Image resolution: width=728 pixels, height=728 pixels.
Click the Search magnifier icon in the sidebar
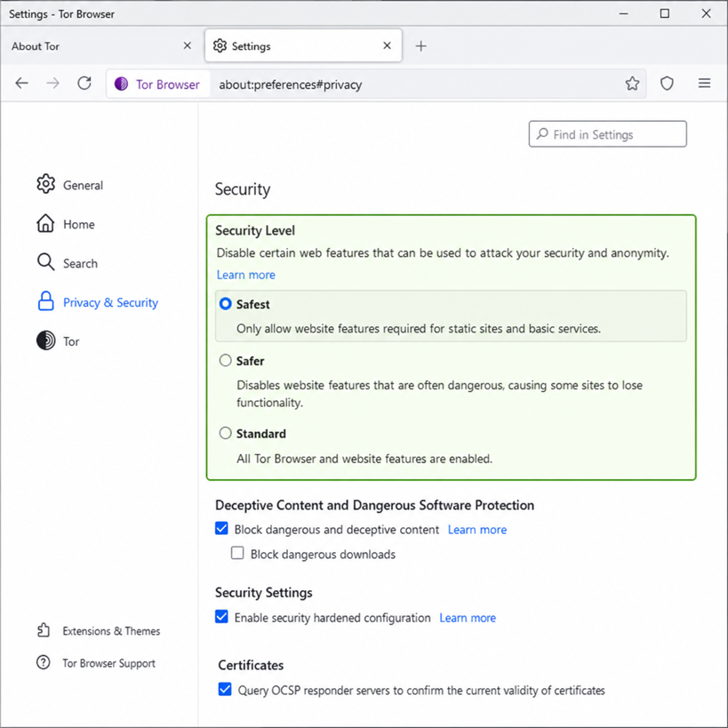click(x=45, y=262)
